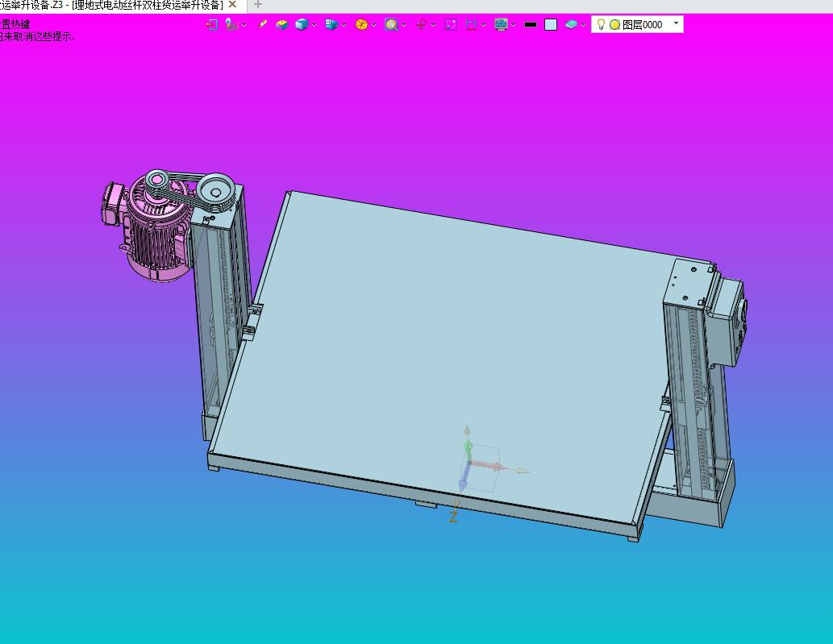Viewport: 833px width, 644px height.
Task: Add a new tab with the plus button
Action: (x=258, y=5)
